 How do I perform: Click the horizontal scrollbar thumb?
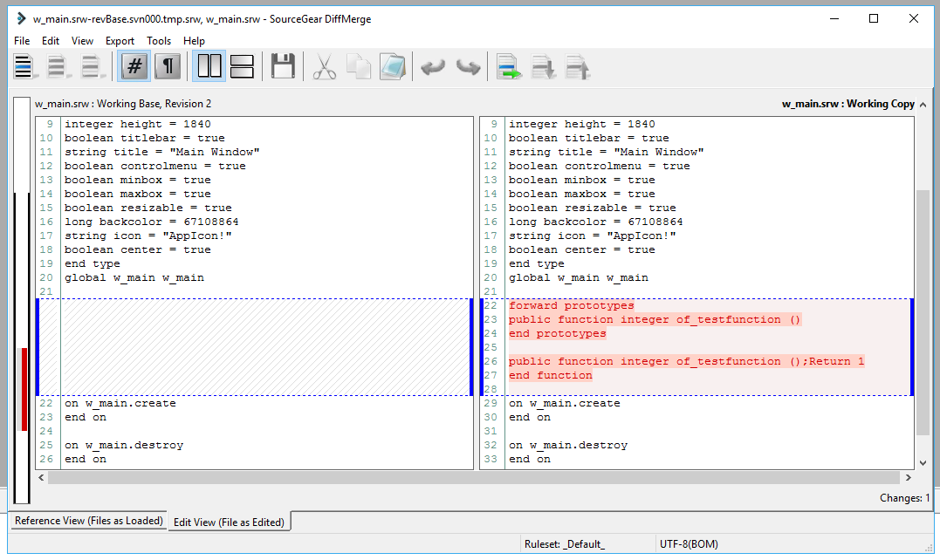tap(474, 477)
